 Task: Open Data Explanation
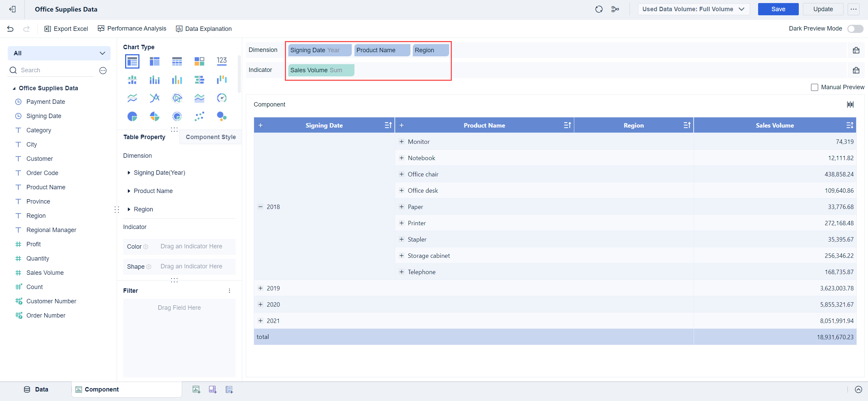(204, 29)
